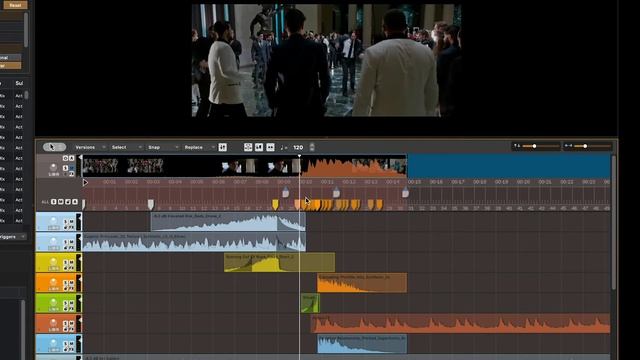640x360 pixels.
Task: Open the Versions dropdown
Action: click(90, 147)
